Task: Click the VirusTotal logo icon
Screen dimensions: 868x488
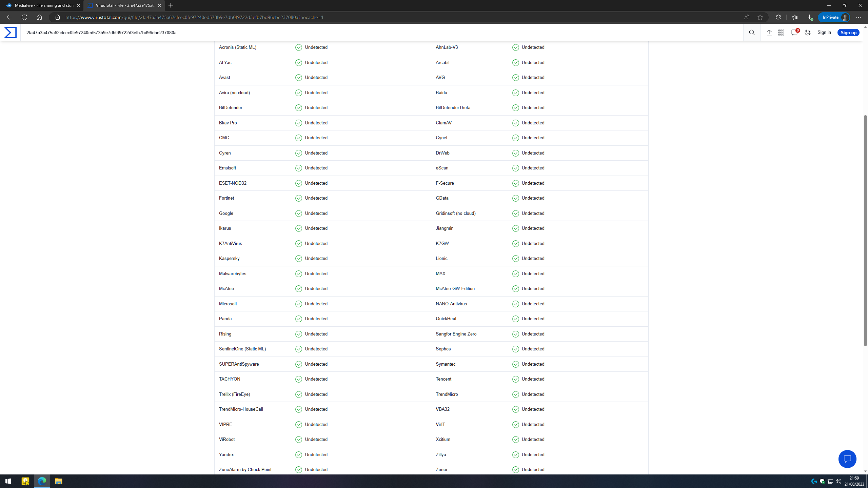Action: (10, 33)
